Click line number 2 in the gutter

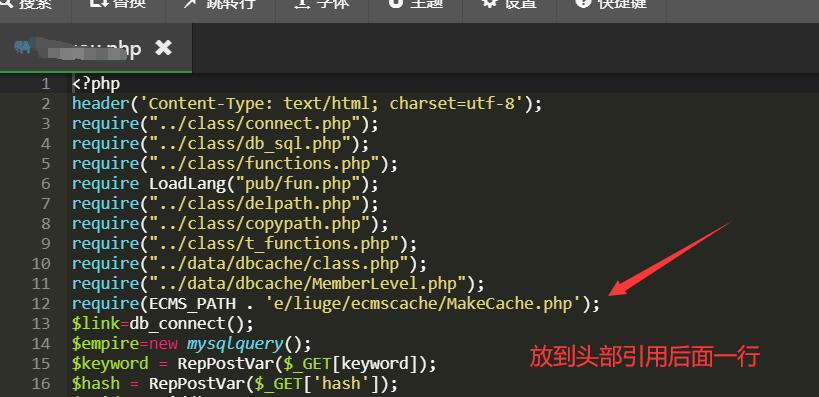45,103
